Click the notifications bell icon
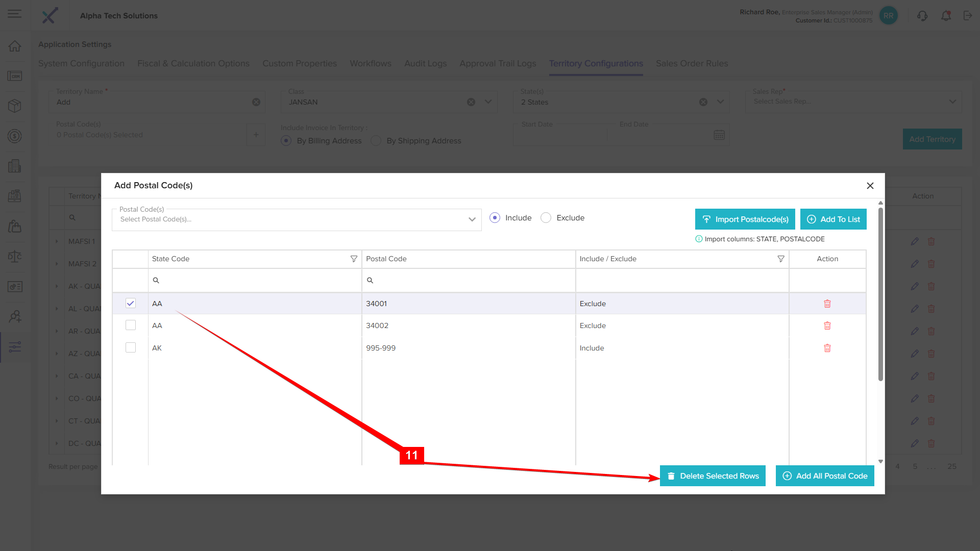This screenshot has height=551, width=980. click(946, 16)
